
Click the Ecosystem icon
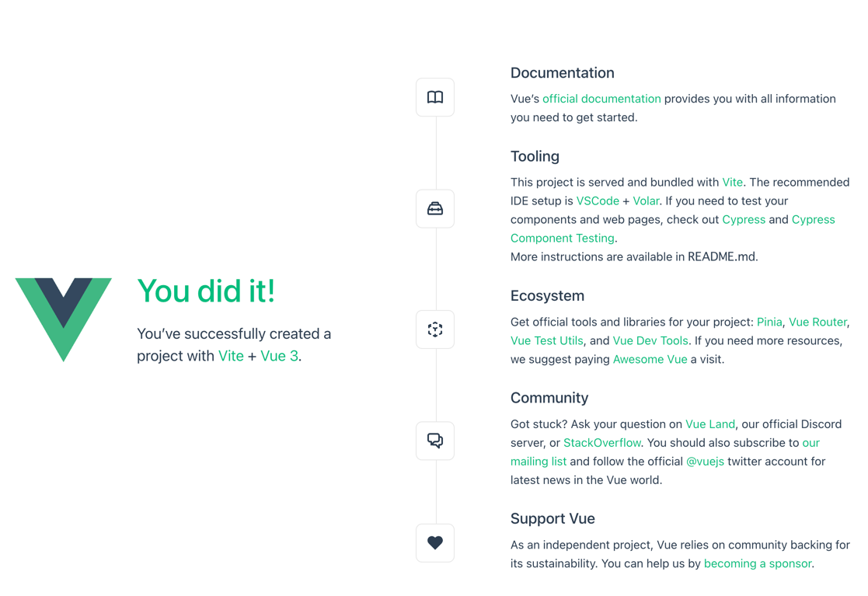click(435, 329)
